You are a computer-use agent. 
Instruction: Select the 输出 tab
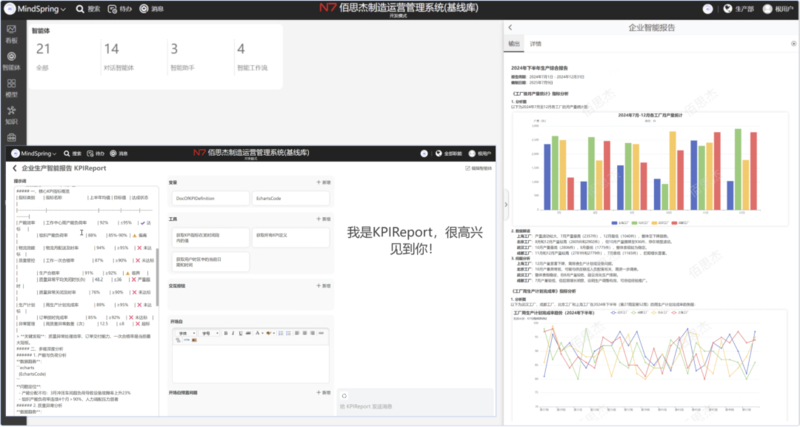pyautogui.click(x=514, y=45)
